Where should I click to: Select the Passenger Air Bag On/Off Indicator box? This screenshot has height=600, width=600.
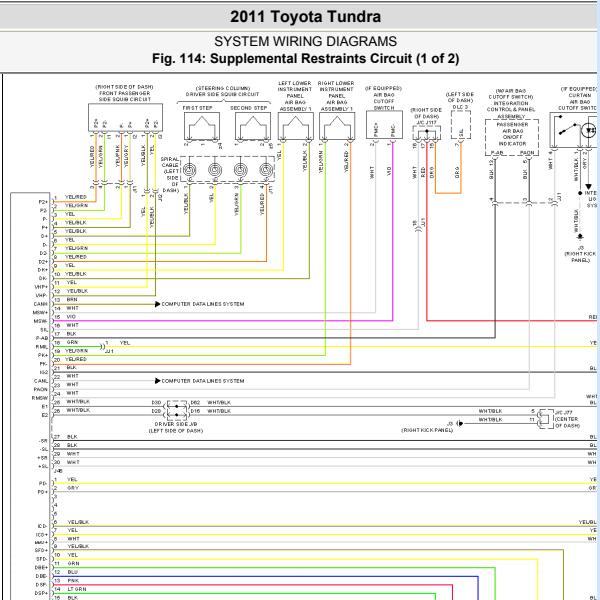[x=512, y=137]
